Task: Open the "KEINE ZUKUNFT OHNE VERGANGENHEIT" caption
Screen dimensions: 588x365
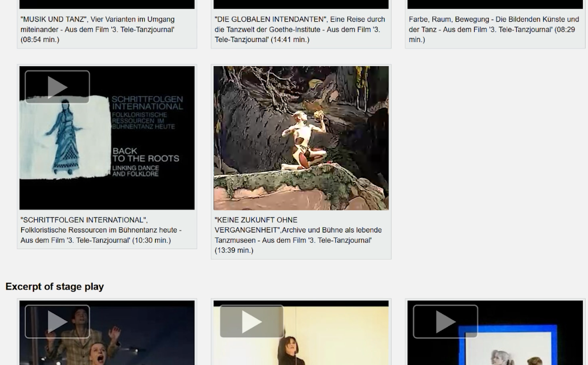Action: 298,235
